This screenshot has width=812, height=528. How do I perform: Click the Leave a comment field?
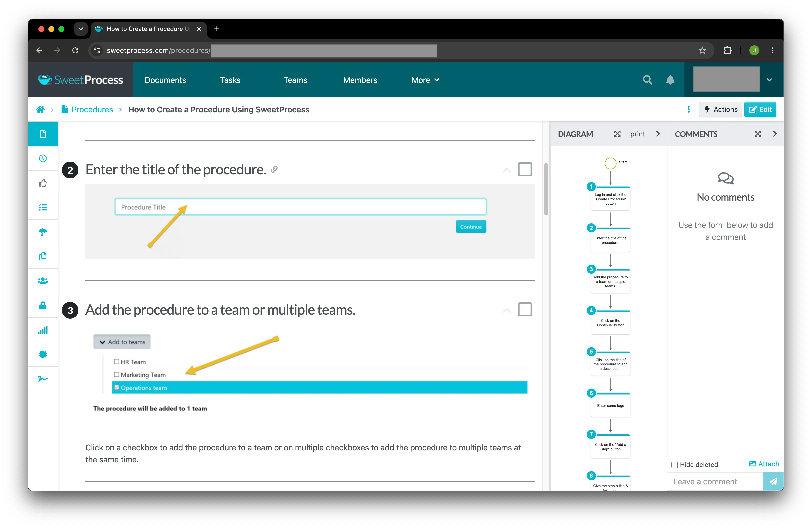point(715,481)
